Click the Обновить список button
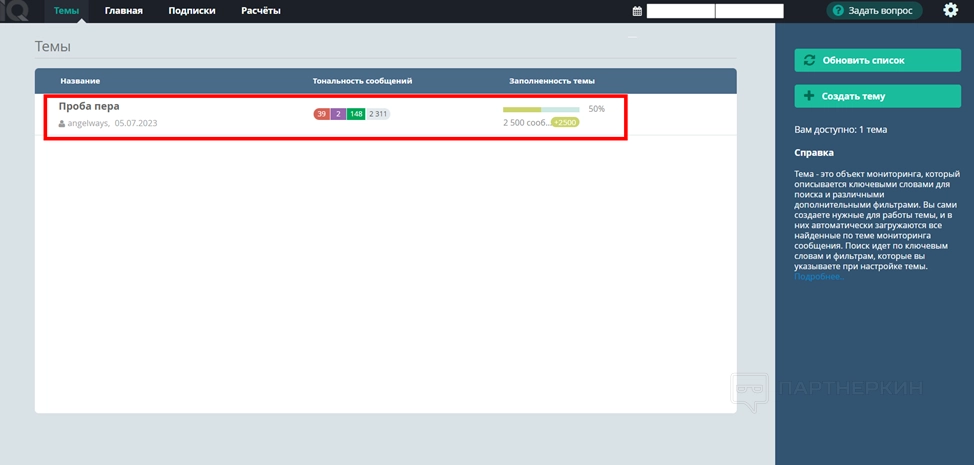 877,60
